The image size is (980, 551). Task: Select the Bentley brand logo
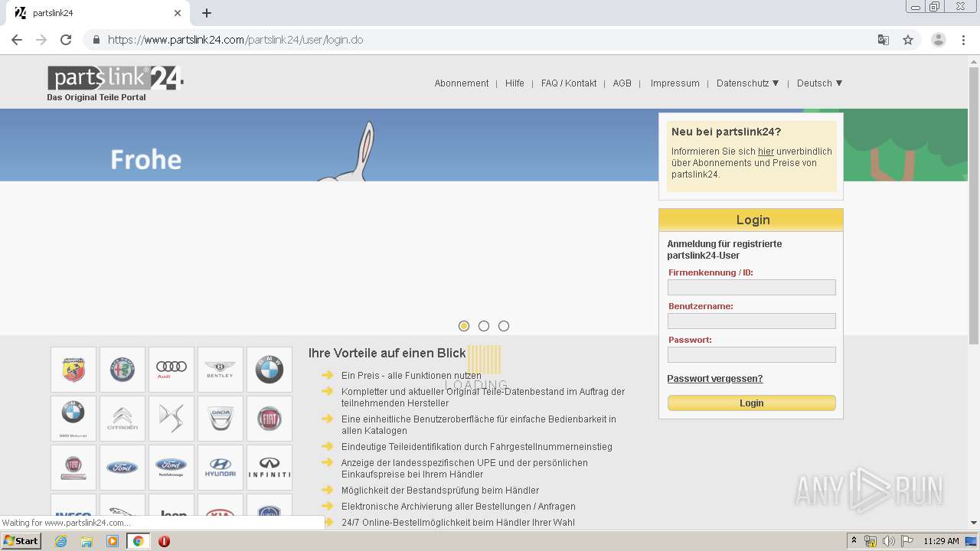tap(220, 370)
